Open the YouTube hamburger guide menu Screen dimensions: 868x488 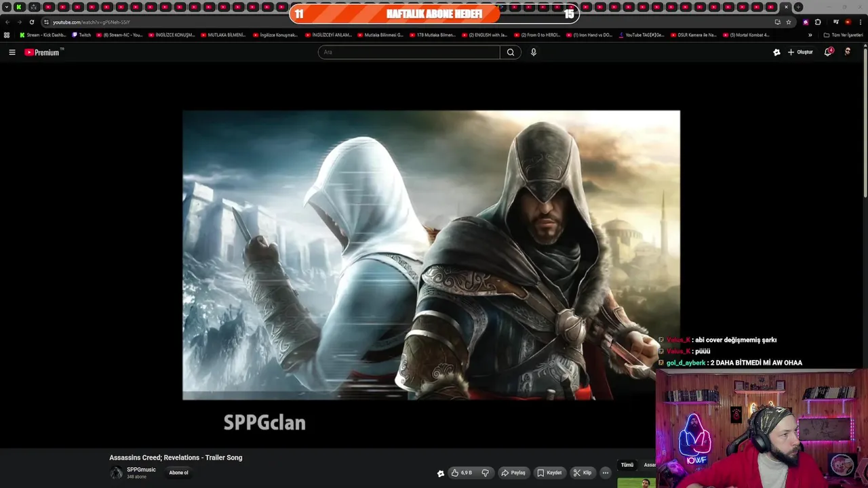click(x=12, y=52)
